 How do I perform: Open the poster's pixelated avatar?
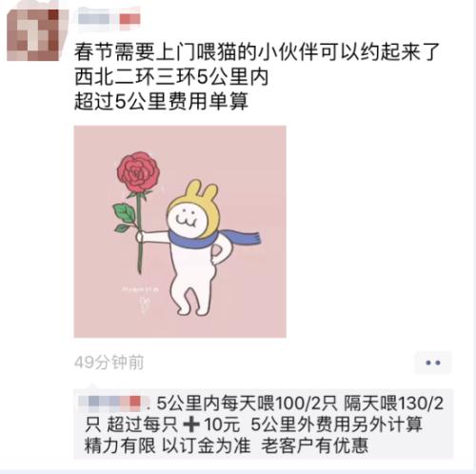tap(33, 34)
